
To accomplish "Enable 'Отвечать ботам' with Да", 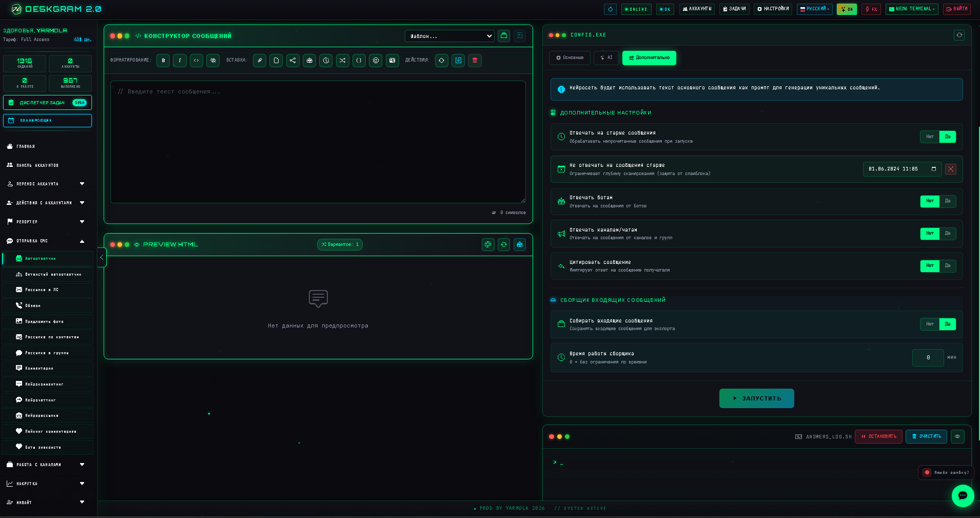I will point(948,201).
